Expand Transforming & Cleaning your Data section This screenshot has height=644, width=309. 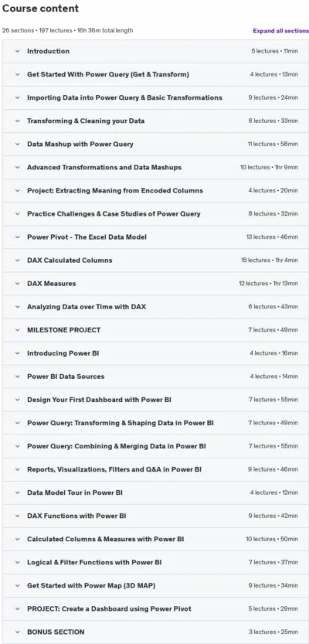[155, 121]
